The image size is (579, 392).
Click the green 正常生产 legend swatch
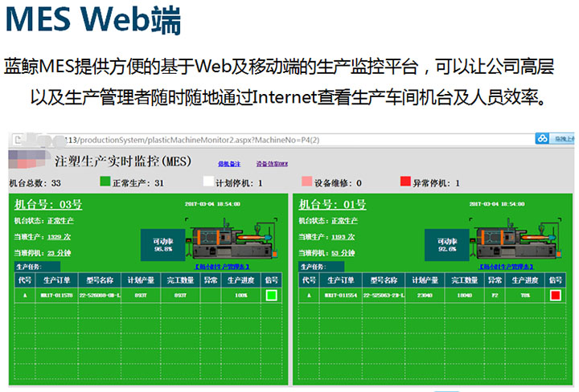pos(105,181)
